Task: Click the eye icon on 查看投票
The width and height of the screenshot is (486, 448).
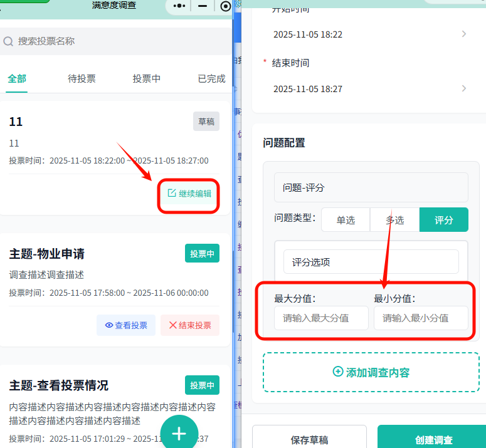Action: pyautogui.click(x=109, y=325)
